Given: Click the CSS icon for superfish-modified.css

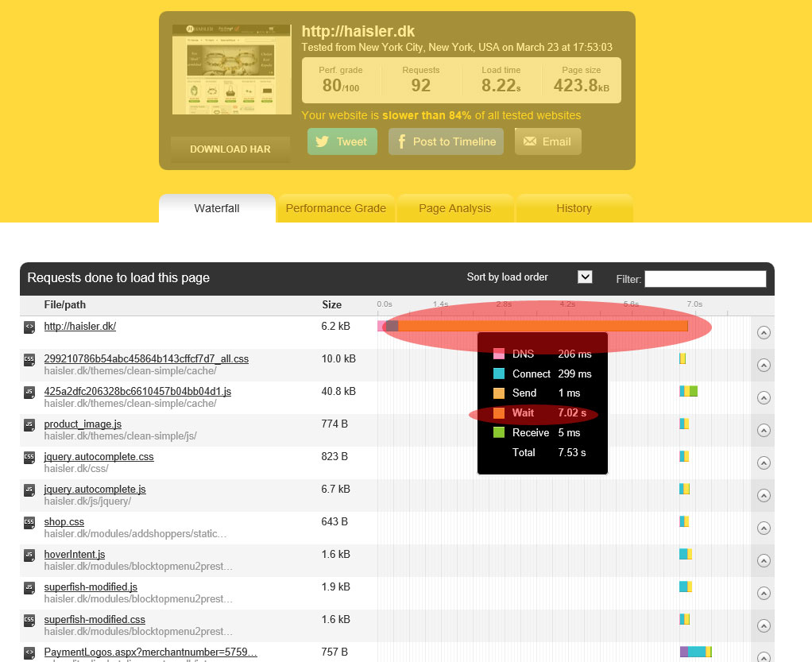Looking at the screenshot, I should point(29,621).
